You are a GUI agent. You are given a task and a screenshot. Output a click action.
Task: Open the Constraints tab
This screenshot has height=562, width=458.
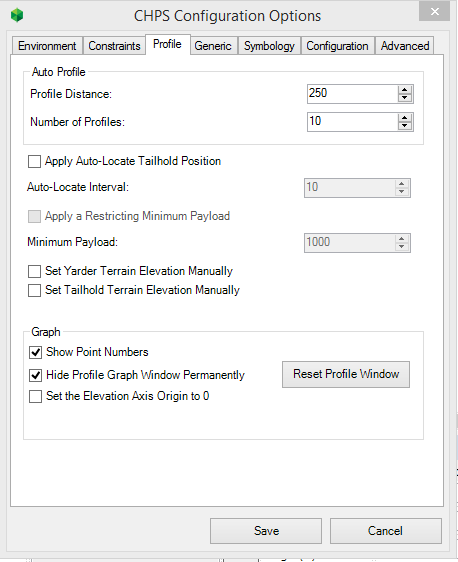114,46
